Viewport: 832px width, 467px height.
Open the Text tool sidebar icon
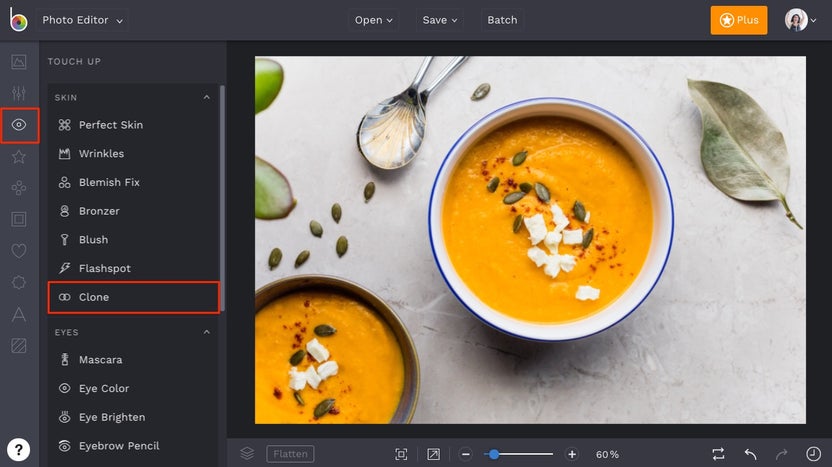pos(19,314)
